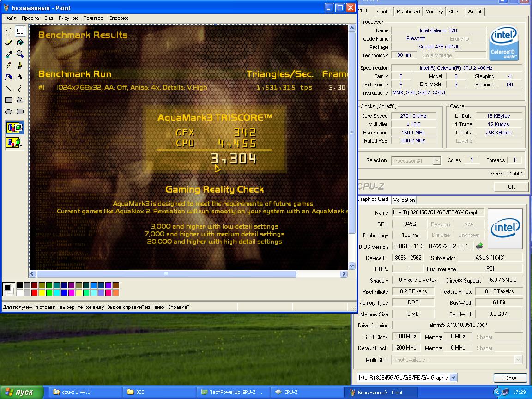Select the rectangular Select tool in Paint
The height and width of the screenshot is (399, 532).
[x=20, y=31]
